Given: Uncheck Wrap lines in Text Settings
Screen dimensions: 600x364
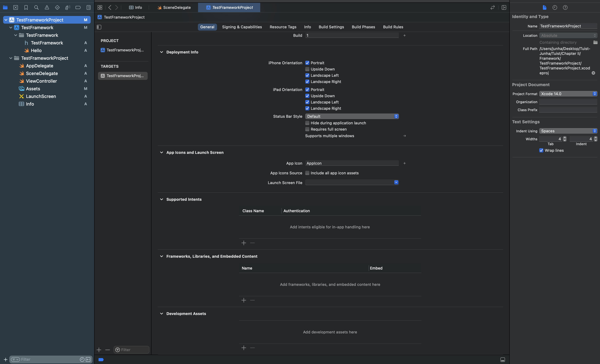Looking at the screenshot, I should (x=541, y=150).
